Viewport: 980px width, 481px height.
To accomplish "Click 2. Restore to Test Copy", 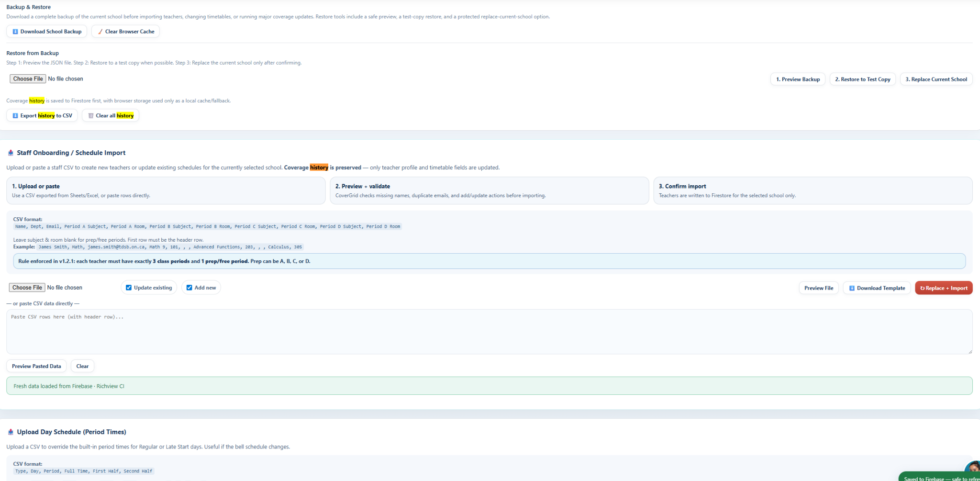I will 862,79.
